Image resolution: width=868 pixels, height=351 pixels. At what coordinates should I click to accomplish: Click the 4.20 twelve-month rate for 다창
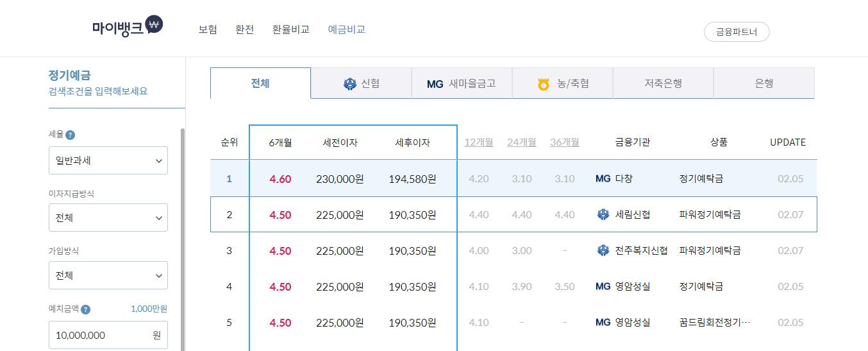point(479,178)
